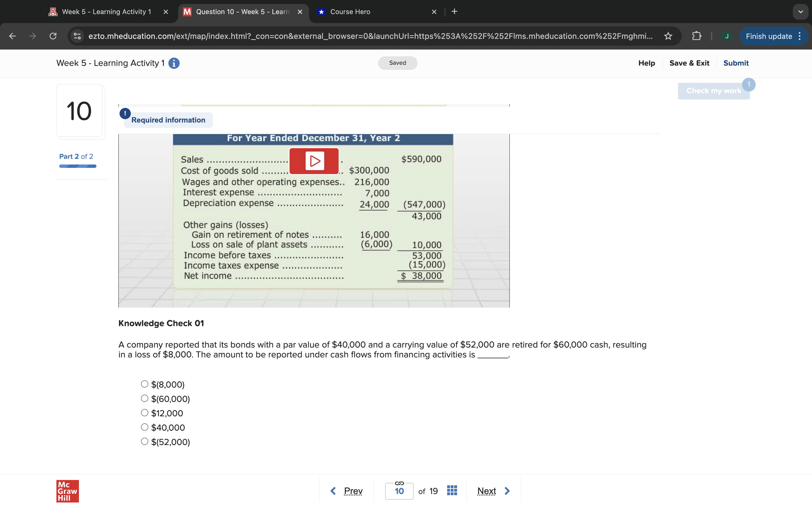
Task: Open Chrome menu three dots
Action: click(x=800, y=36)
